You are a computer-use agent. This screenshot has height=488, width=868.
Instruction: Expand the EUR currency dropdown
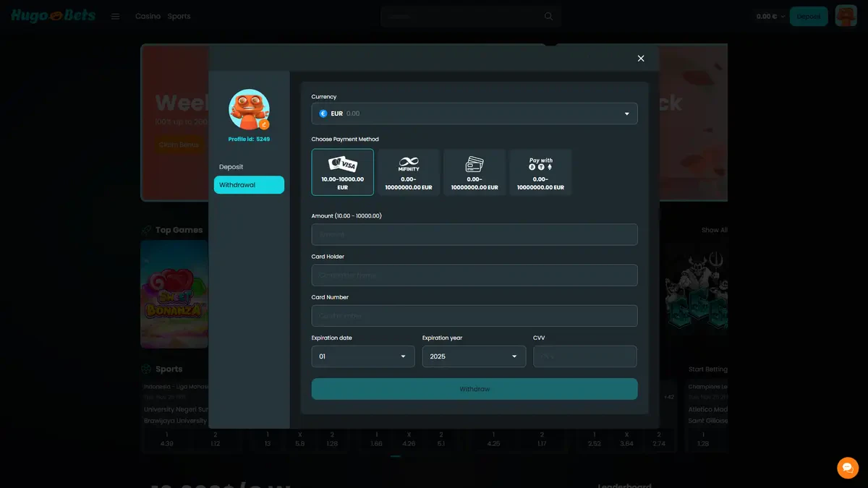coord(475,114)
